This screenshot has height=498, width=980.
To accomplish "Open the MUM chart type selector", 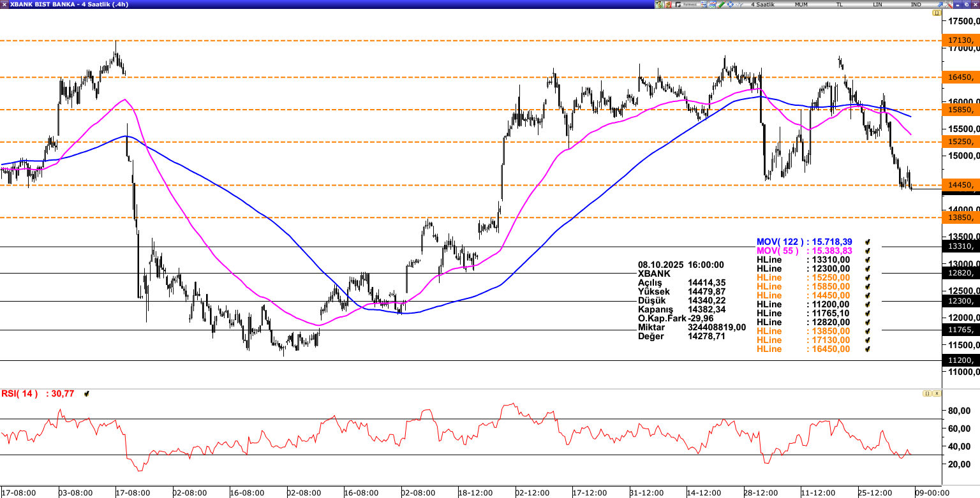I will [801, 4].
